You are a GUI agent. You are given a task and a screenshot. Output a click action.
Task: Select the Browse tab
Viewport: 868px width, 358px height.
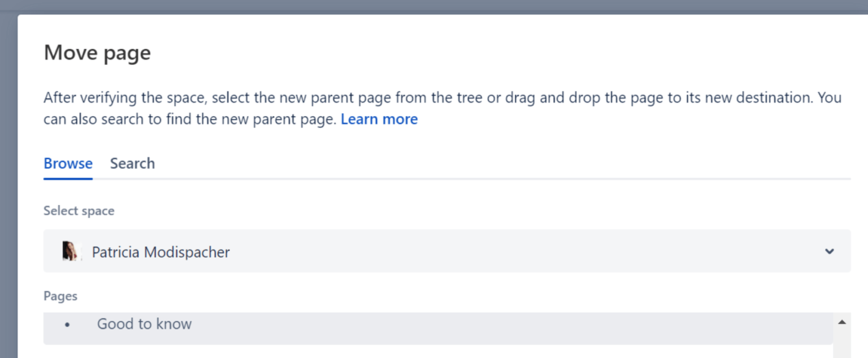click(x=68, y=163)
